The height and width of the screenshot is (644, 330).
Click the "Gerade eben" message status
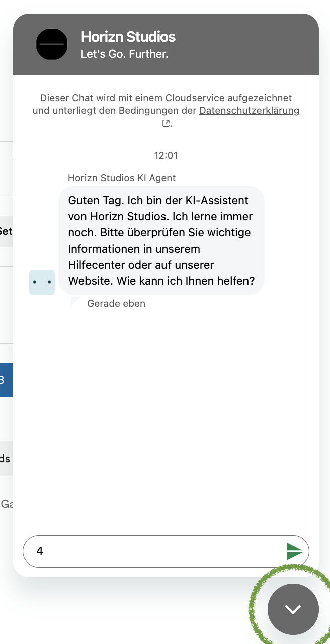[x=116, y=303]
